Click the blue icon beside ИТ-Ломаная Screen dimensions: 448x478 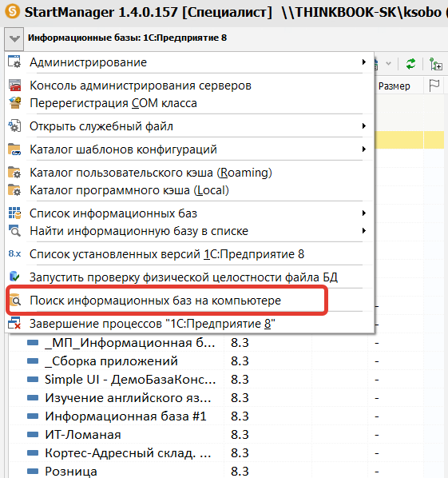click(x=33, y=434)
